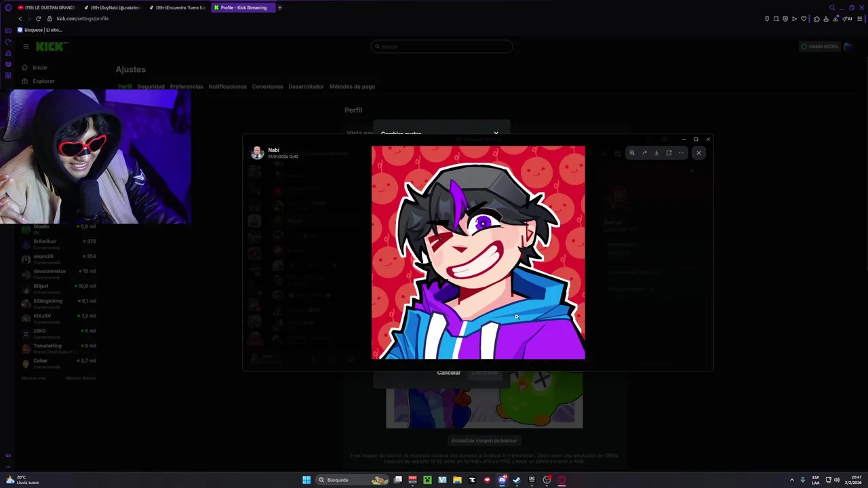Click the avatar artwork in the image viewer
This screenshot has width=868, height=488.
click(478, 252)
